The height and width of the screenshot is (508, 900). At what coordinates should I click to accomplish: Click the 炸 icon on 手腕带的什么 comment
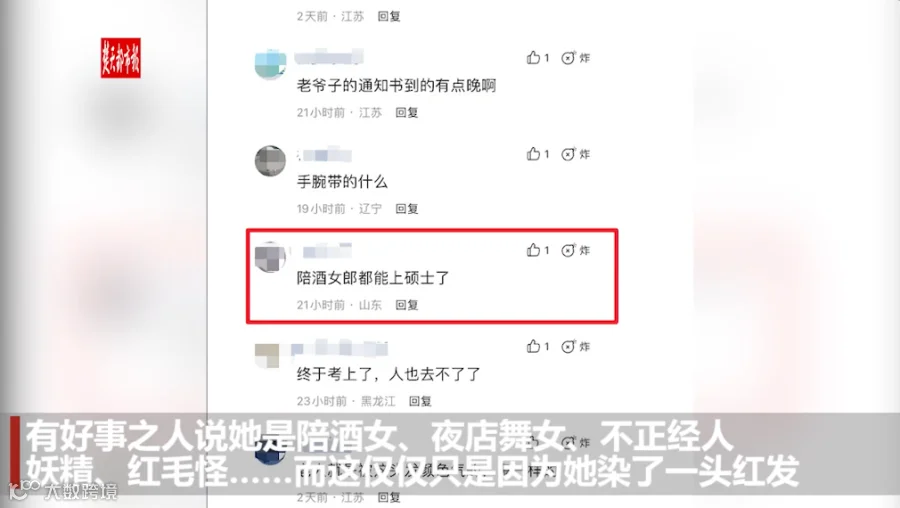[x=576, y=154]
